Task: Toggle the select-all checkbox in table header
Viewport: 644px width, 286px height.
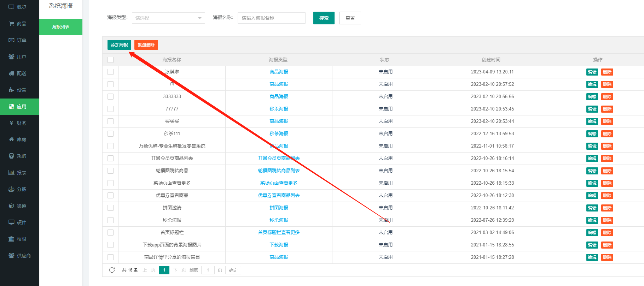Action: click(x=111, y=60)
